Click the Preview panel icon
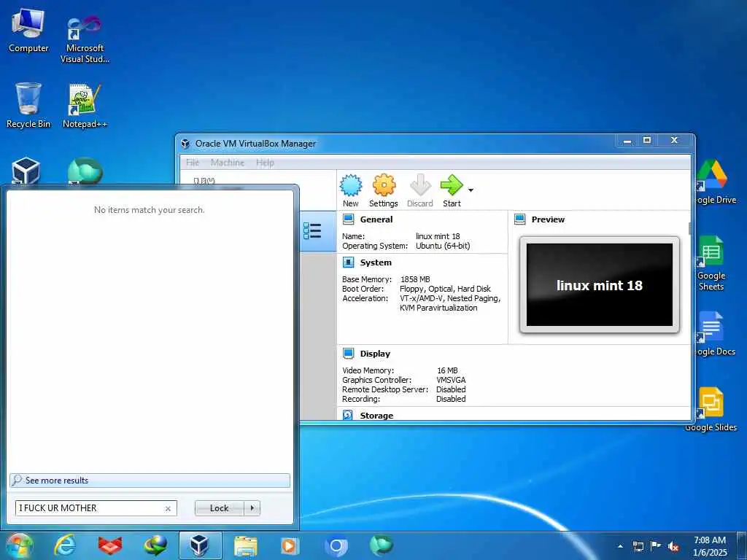Screen dimensions: 747x560 pyautogui.click(x=519, y=219)
